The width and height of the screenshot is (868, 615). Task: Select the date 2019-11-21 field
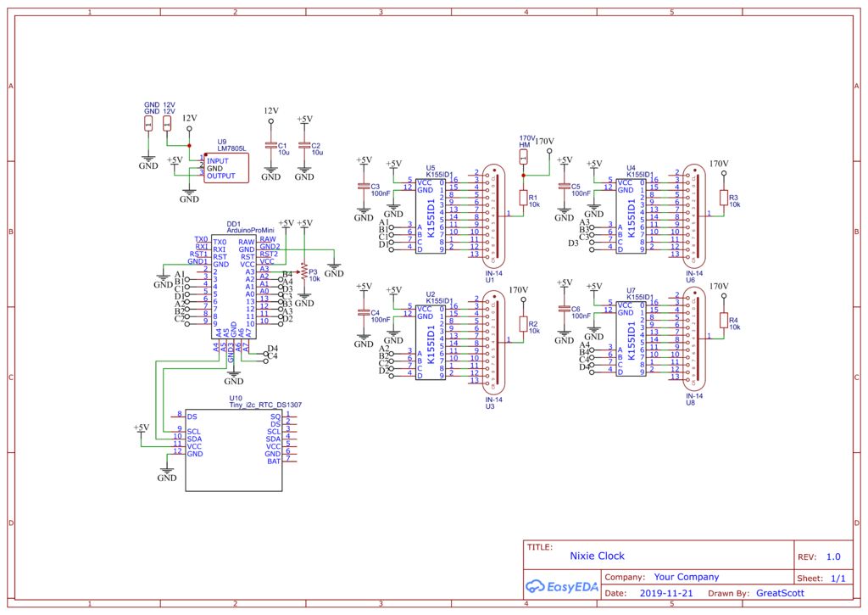click(666, 593)
